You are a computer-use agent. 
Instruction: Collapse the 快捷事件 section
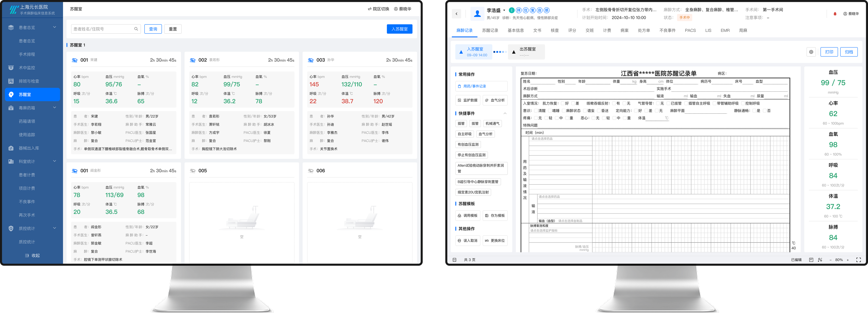[x=505, y=113]
